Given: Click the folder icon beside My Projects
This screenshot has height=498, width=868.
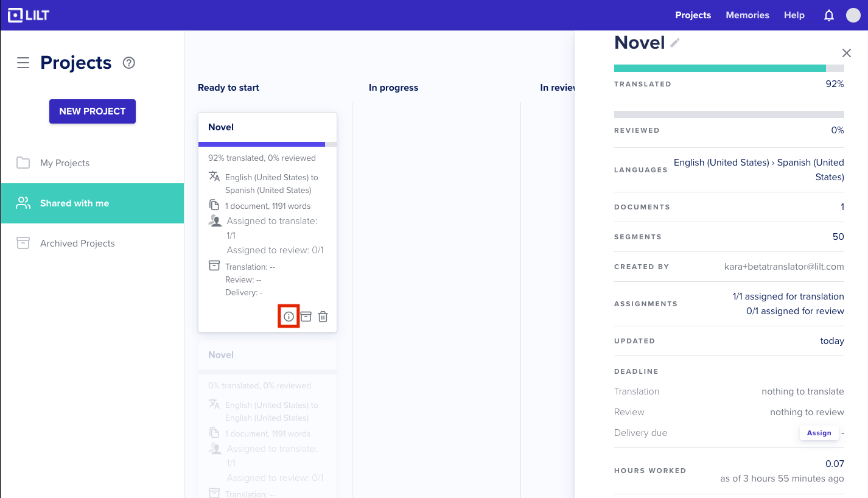Looking at the screenshot, I should (23, 163).
